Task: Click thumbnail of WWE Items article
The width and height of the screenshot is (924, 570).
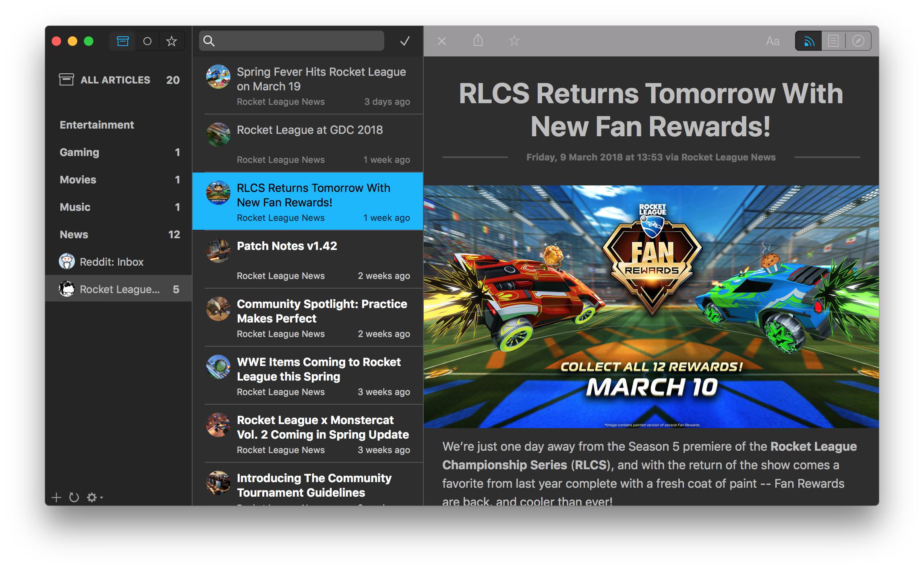Action: [218, 367]
